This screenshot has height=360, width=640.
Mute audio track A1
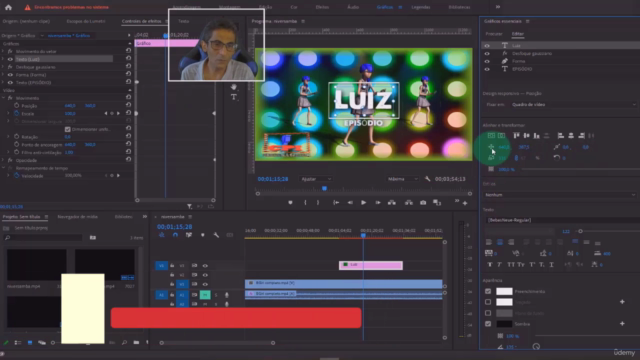(205, 294)
